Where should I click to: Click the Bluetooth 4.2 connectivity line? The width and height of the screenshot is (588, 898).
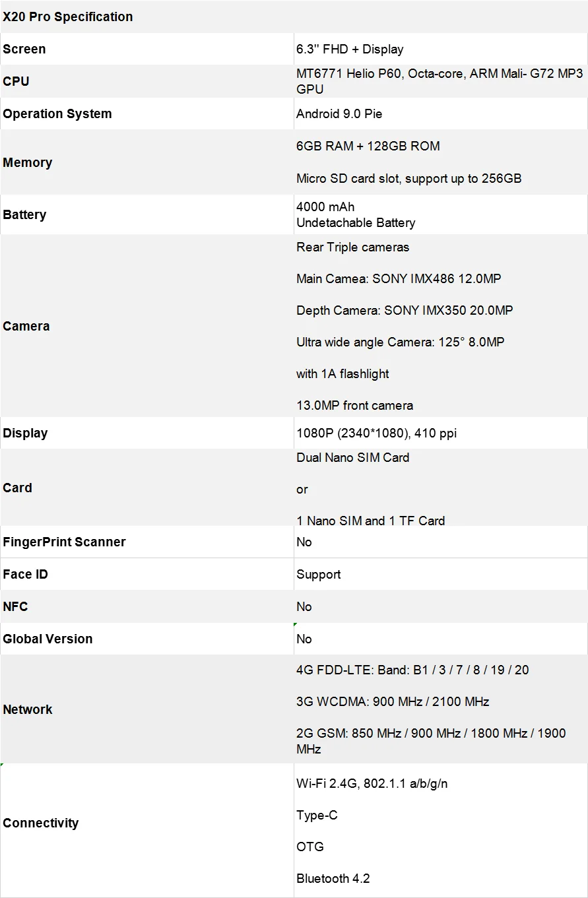pos(333,878)
